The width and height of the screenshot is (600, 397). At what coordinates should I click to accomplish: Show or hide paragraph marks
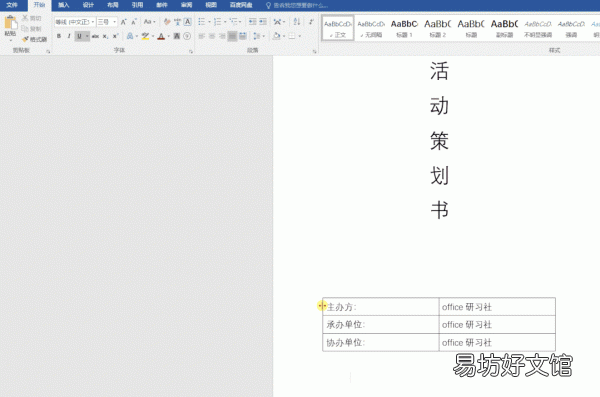click(x=311, y=22)
